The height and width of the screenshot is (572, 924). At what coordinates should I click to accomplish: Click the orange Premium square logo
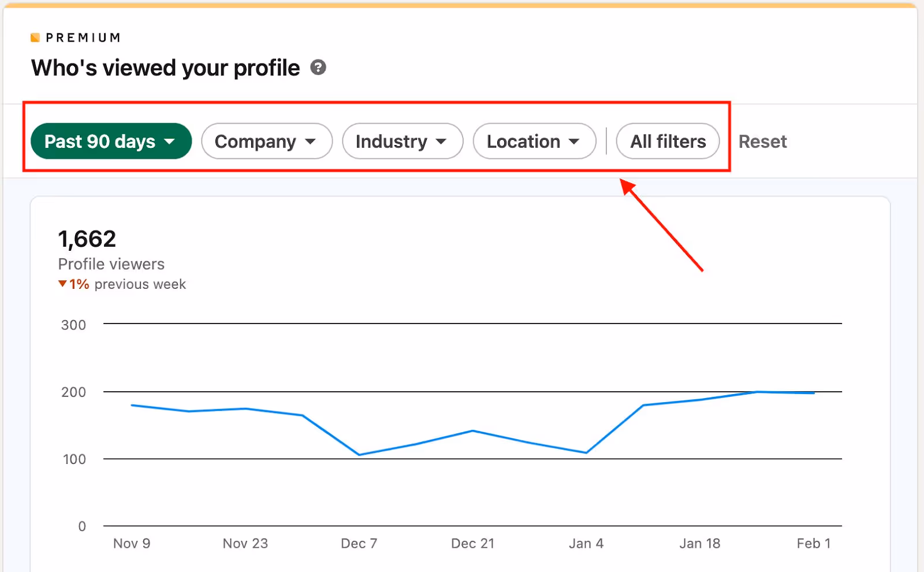(36, 37)
